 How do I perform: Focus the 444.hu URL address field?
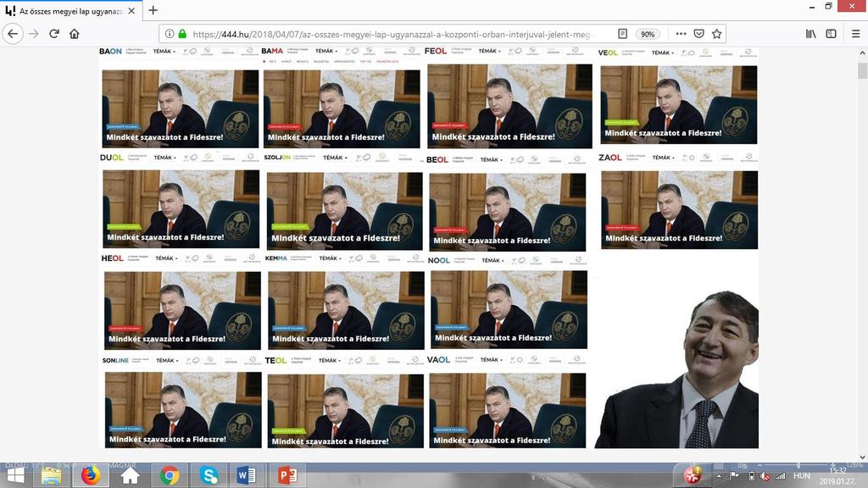click(391, 34)
